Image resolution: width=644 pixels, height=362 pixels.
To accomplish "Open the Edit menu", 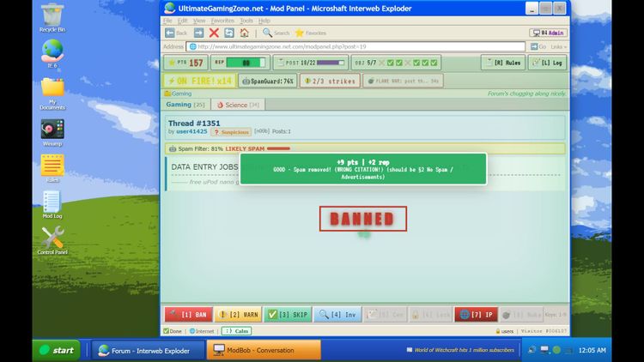I will (182, 21).
